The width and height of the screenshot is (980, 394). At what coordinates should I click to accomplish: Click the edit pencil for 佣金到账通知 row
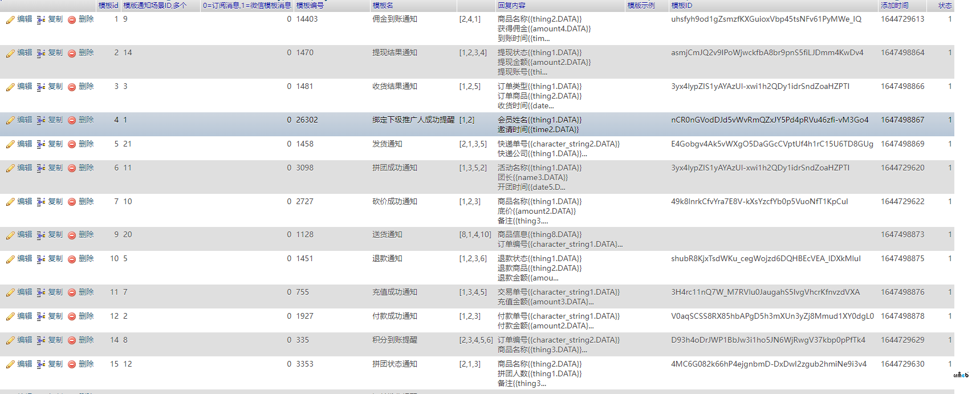10,20
